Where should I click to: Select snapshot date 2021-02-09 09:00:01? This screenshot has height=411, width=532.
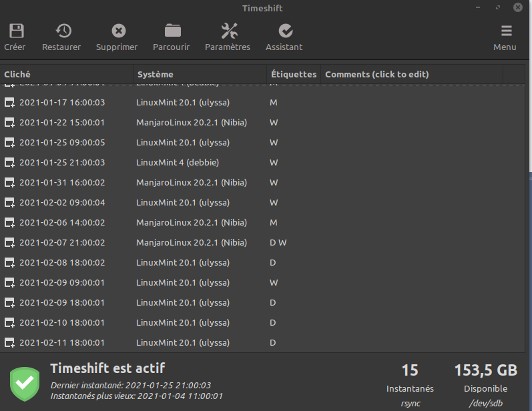click(x=62, y=282)
